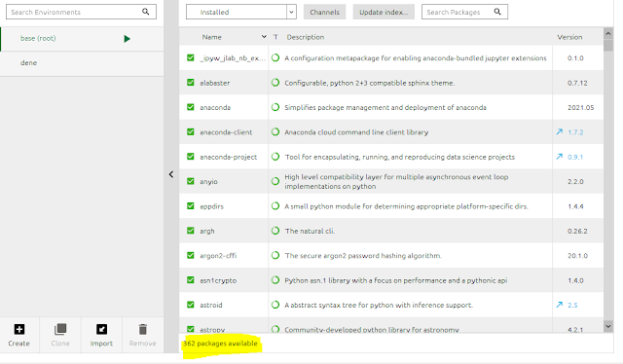Click the Name column sort arrow
The image size is (623, 364).
tap(264, 37)
